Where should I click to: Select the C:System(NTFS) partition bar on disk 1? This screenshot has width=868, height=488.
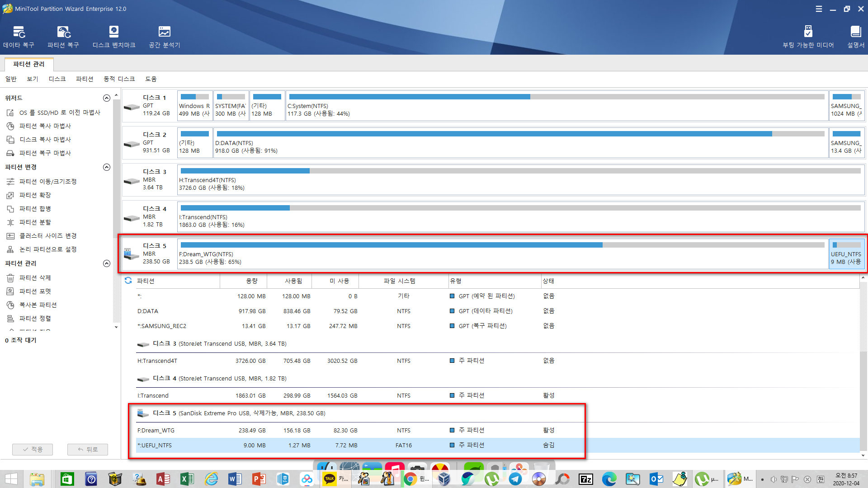pyautogui.click(x=557, y=106)
